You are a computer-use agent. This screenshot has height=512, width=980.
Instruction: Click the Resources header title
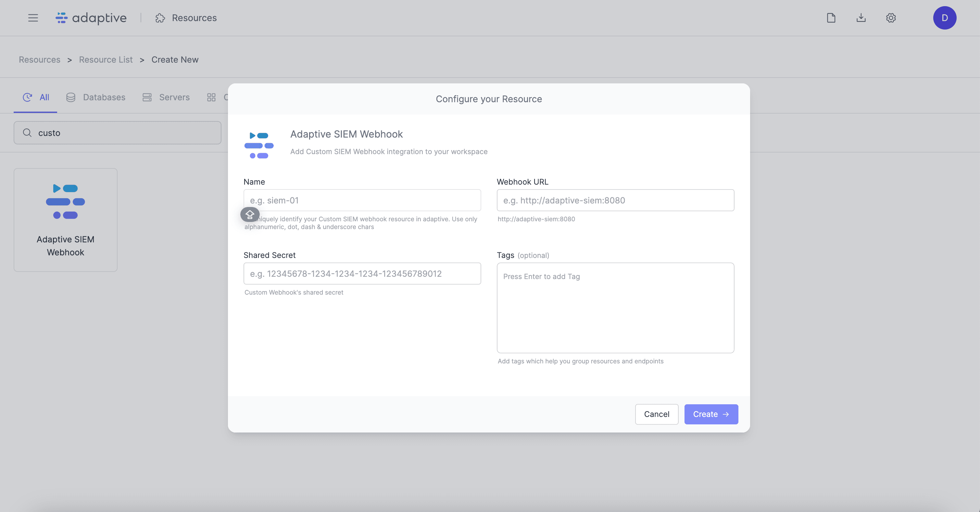pyautogui.click(x=195, y=18)
